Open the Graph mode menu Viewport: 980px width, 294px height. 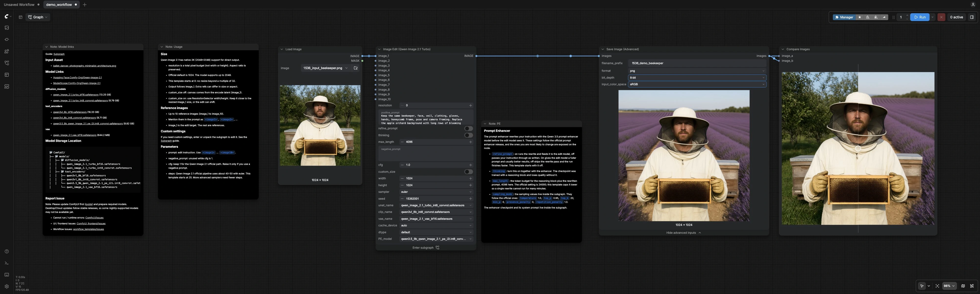(38, 17)
